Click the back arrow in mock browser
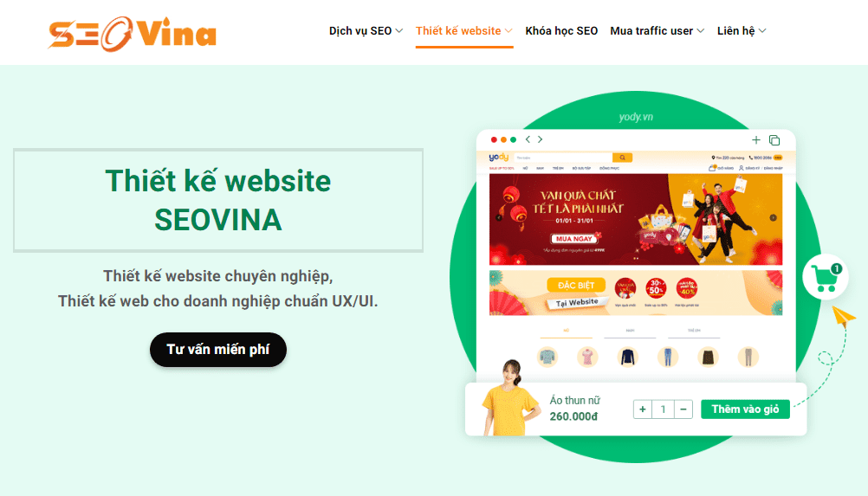 click(528, 139)
